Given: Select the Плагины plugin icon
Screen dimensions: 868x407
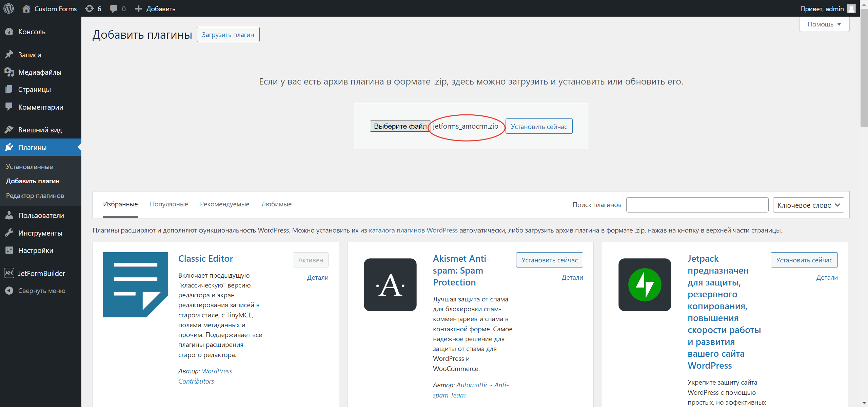Looking at the screenshot, I should click(x=9, y=147).
